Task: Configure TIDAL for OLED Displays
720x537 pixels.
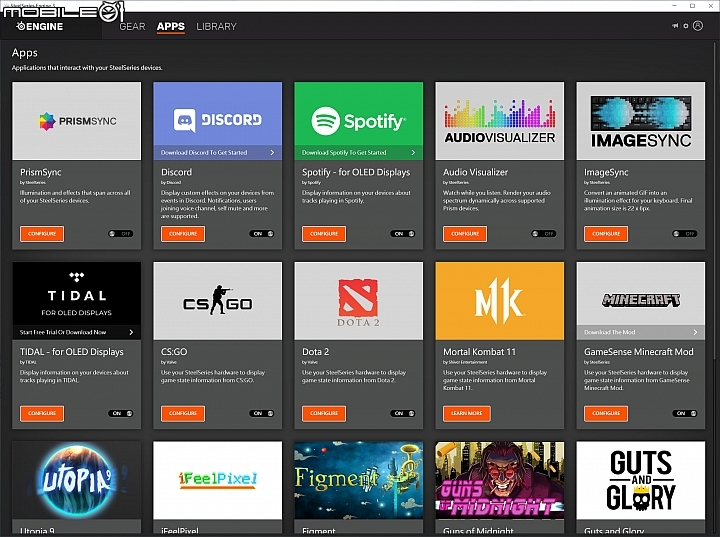Action: [x=42, y=413]
